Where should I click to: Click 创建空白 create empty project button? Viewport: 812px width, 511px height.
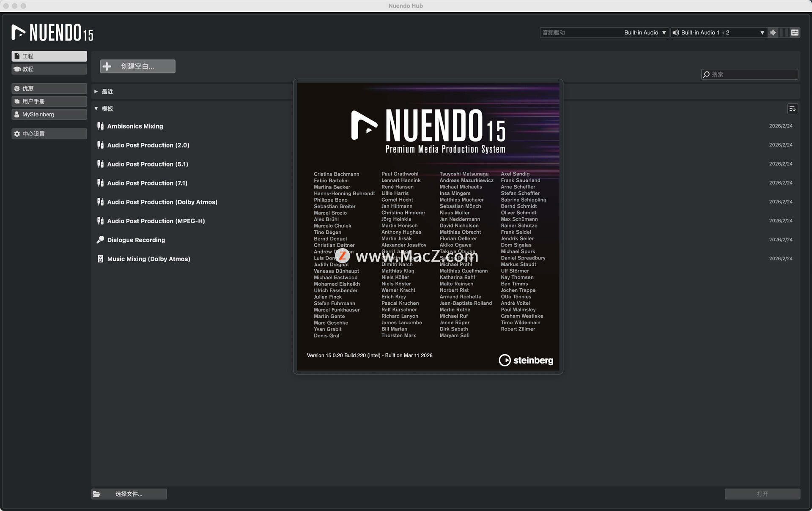pyautogui.click(x=137, y=66)
